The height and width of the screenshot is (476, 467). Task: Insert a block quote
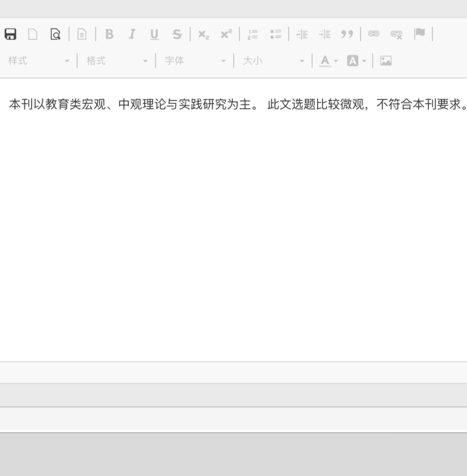tap(347, 34)
